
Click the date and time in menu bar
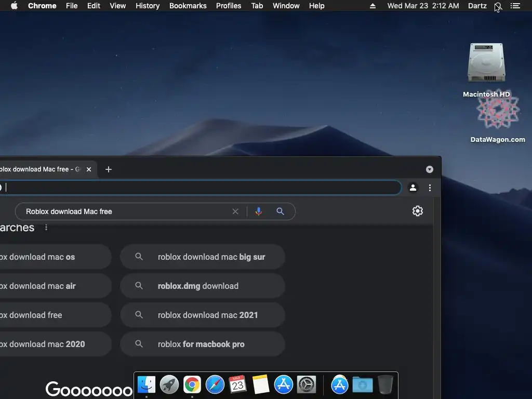pos(423,6)
